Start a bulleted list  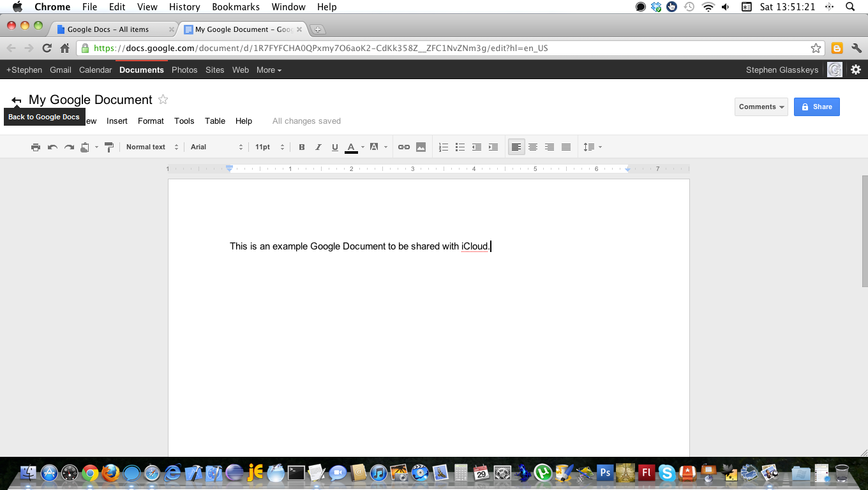(460, 147)
